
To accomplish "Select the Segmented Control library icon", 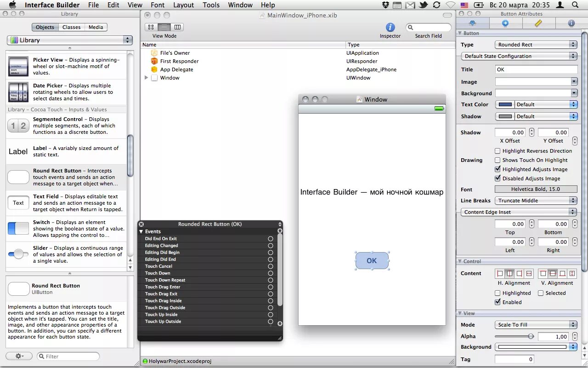I will (x=18, y=126).
